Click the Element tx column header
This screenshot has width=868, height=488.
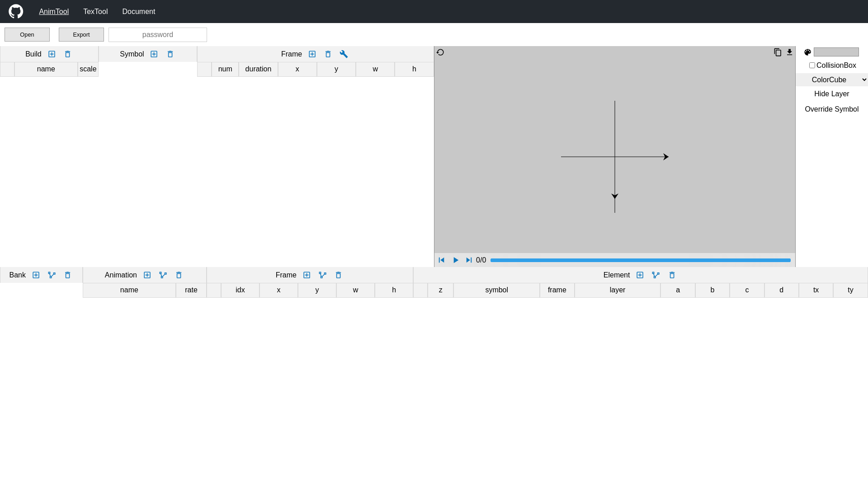816,290
